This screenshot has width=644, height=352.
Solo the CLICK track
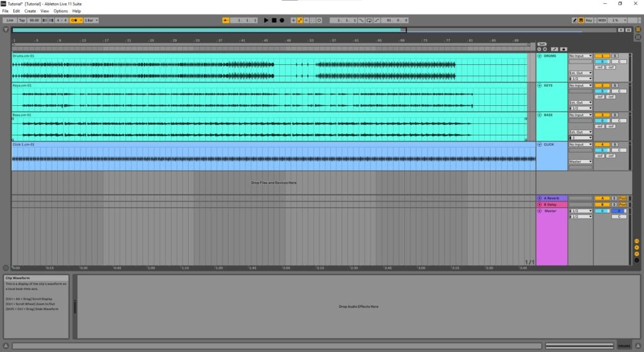pos(615,145)
